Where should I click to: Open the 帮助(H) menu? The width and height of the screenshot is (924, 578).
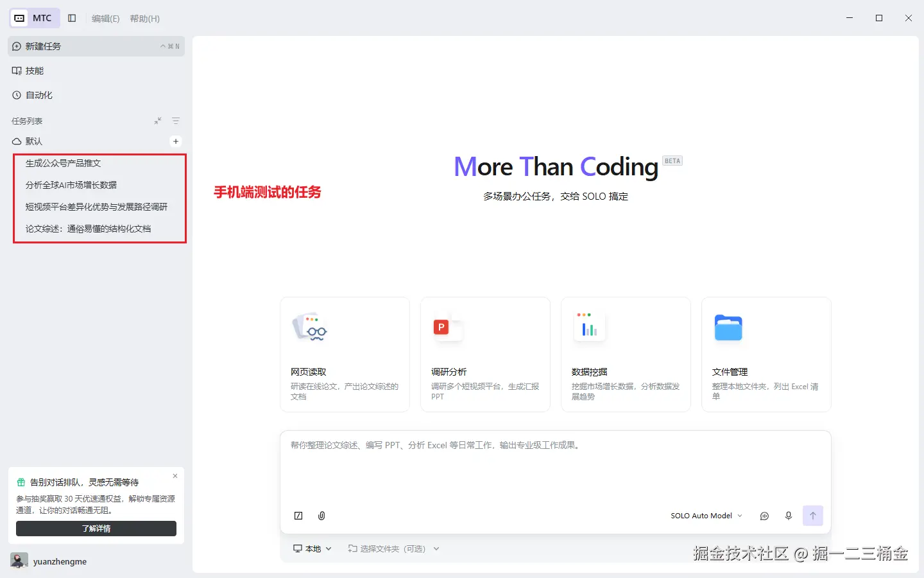(x=145, y=19)
